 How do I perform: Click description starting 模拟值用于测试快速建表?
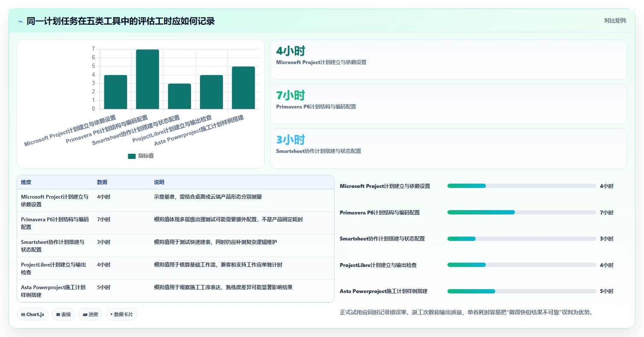click(x=215, y=242)
